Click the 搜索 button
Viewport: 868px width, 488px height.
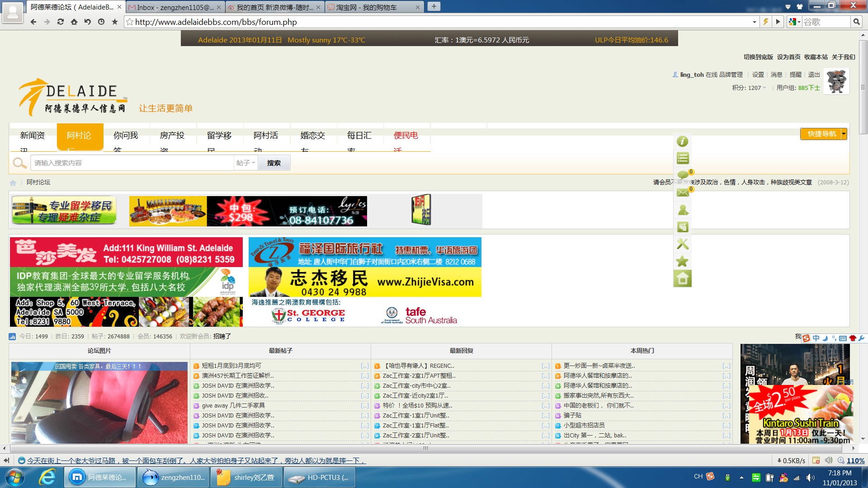(274, 163)
